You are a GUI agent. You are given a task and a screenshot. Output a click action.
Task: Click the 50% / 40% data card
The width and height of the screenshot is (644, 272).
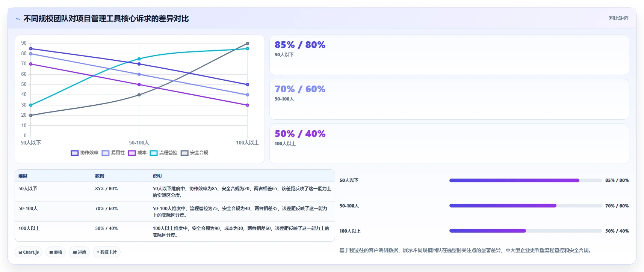[x=449, y=144]
